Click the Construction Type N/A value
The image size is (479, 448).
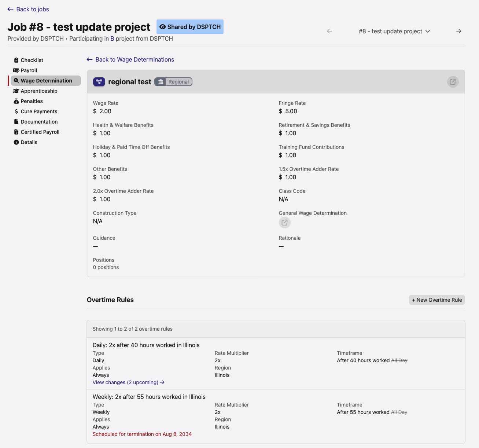click(98, 221)
